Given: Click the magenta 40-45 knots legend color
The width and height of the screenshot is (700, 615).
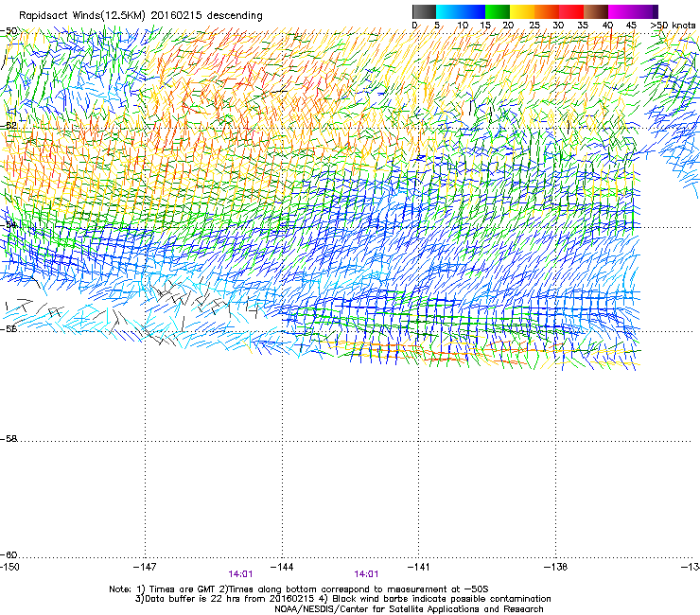Looking at the screenshot, I should (621, 11).
